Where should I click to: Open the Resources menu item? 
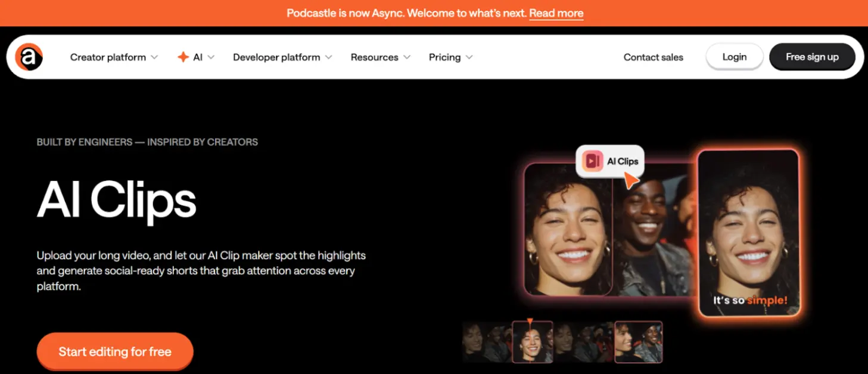[374, 57]
